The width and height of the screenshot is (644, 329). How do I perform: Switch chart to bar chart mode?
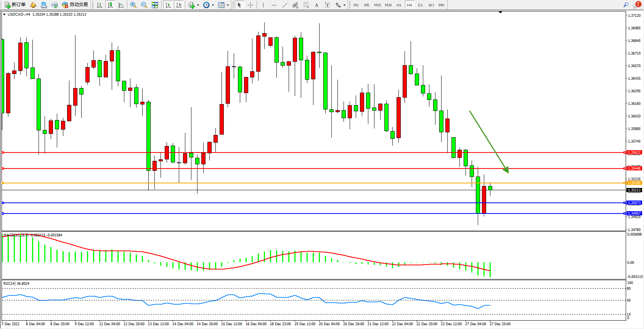click(x=100, y=5)
